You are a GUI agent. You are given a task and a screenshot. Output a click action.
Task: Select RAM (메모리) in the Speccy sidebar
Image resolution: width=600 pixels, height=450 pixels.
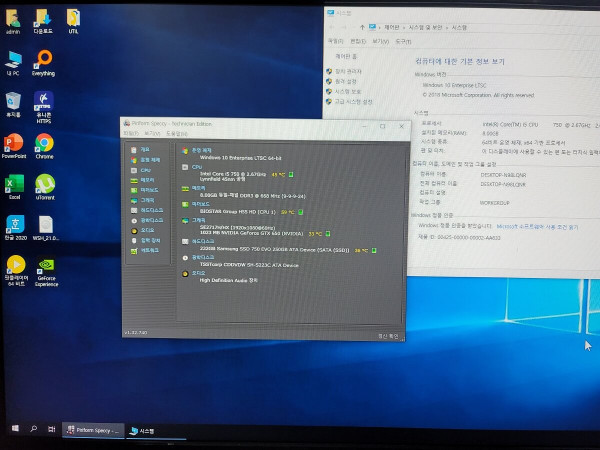pyautogui.click(x=142, y=180)
